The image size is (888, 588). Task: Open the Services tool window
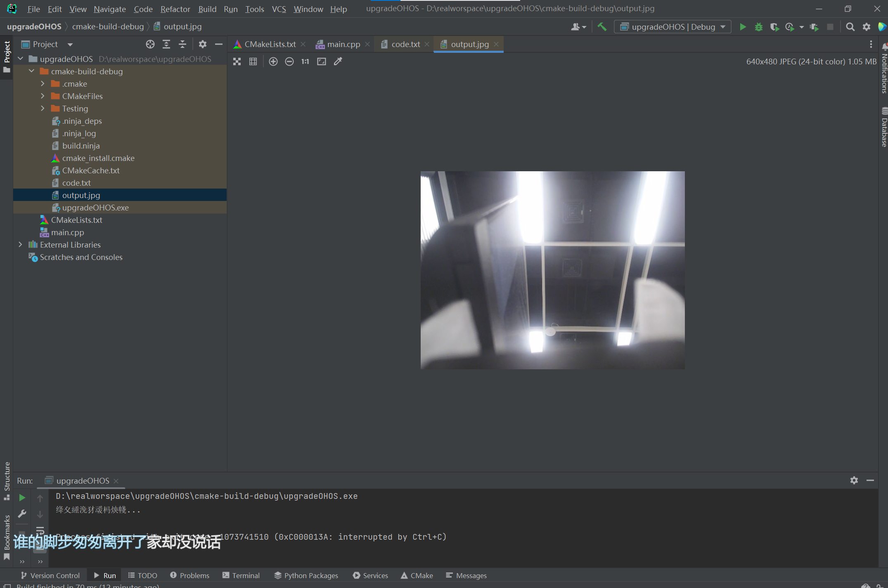371,575
